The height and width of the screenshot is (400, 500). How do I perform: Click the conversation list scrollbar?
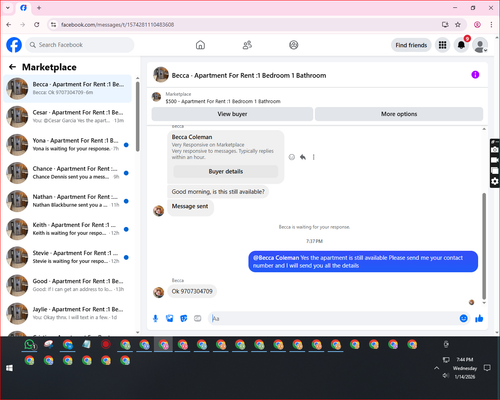click(x=137, y=117)
